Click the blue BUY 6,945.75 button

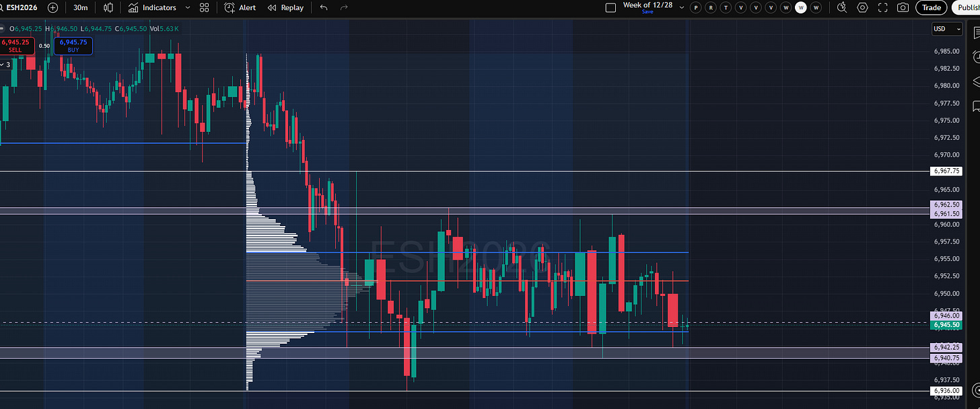pos(73,46)
